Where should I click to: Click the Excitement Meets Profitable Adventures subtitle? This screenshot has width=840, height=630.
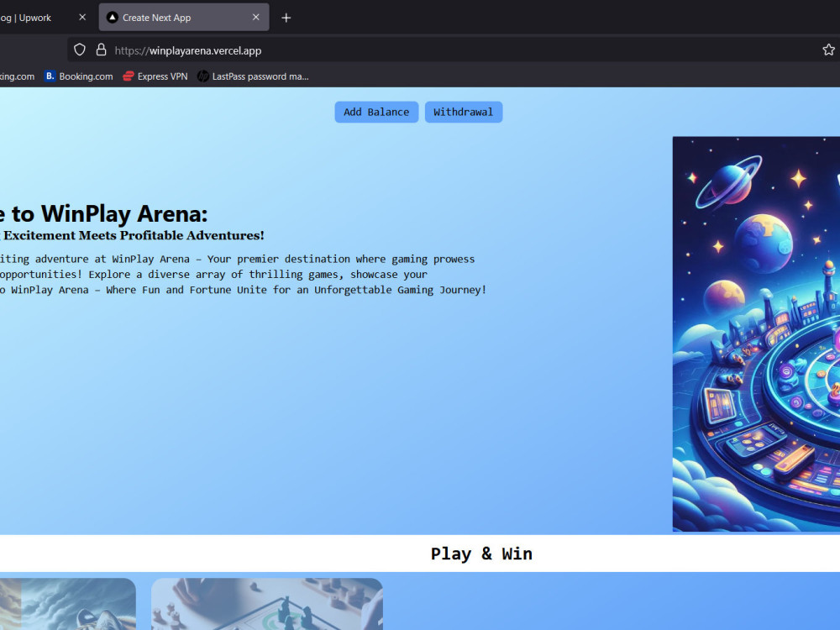(133, 235)
